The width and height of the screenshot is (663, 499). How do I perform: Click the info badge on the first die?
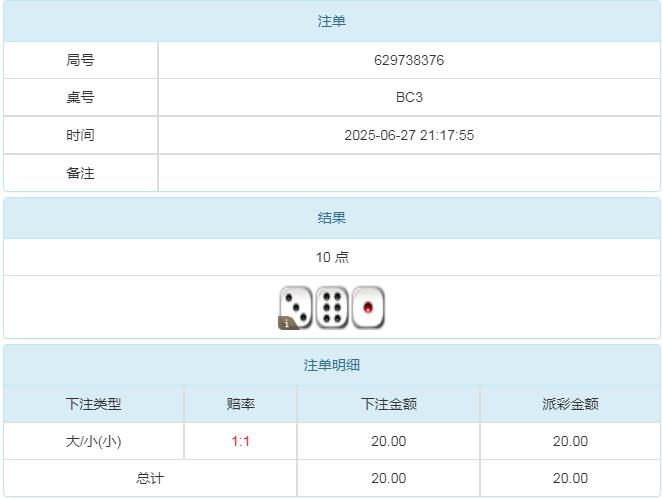[x=285, y=323]
